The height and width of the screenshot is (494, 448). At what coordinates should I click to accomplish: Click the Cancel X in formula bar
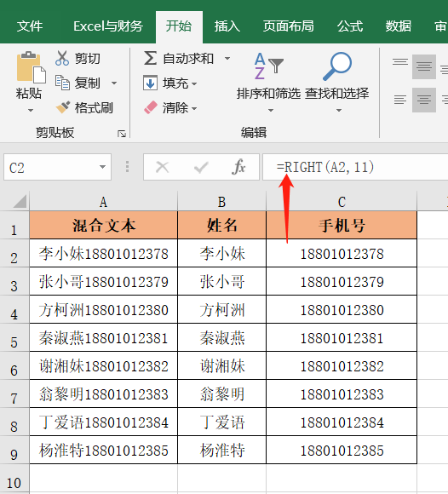point(162,167)
